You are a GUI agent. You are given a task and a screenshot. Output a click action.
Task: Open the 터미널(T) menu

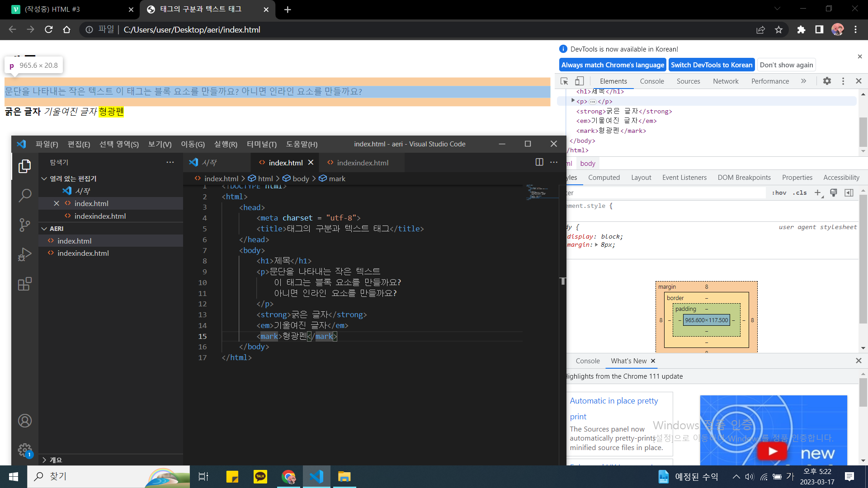tap(261, 144)
